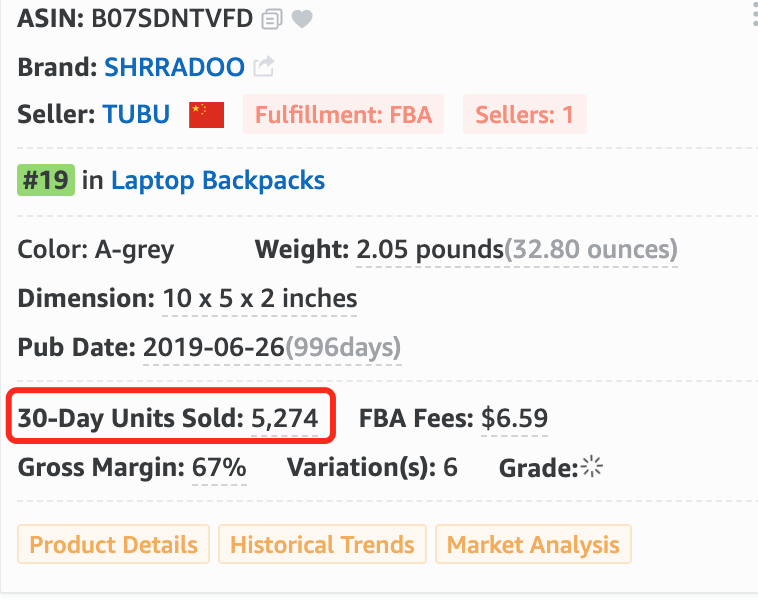
Task: Open SHRRADOO brand external link icon
Action: point(264,66)
